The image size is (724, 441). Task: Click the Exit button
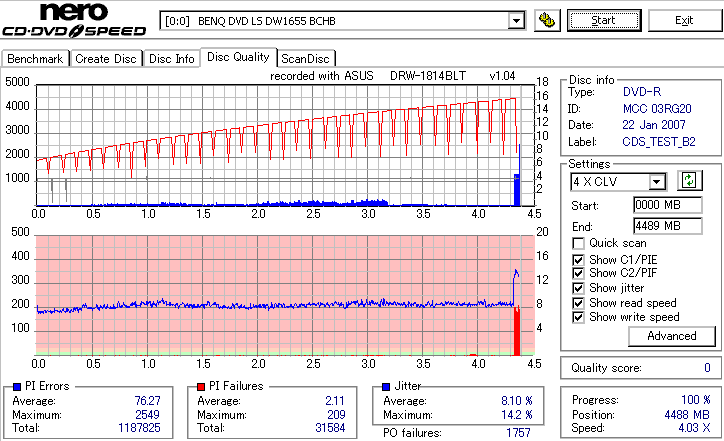tap(684, 20)
